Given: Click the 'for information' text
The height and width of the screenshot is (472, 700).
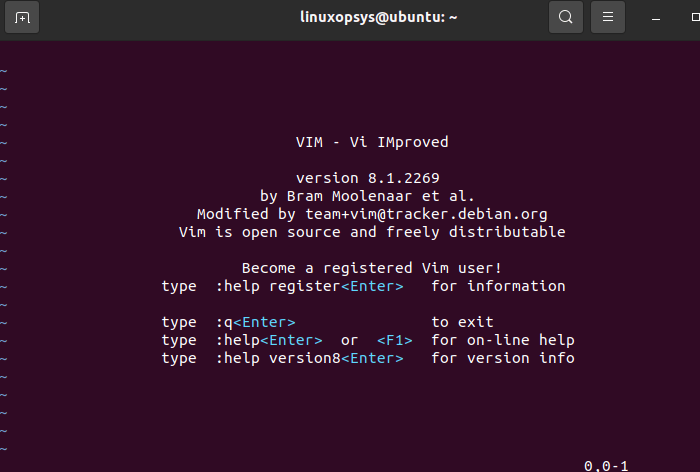Looking at the screenshot, I should point(498,286).
